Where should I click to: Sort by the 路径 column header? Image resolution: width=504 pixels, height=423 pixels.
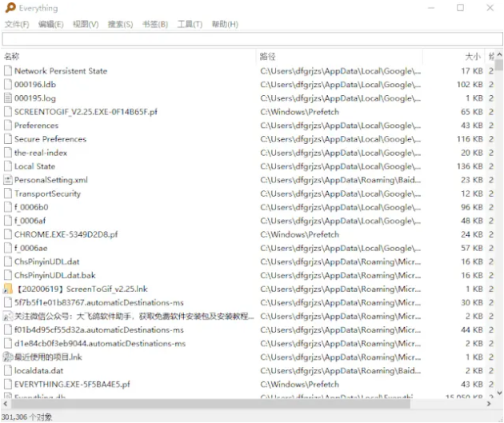pyautogui.click(x=339, y=57)
